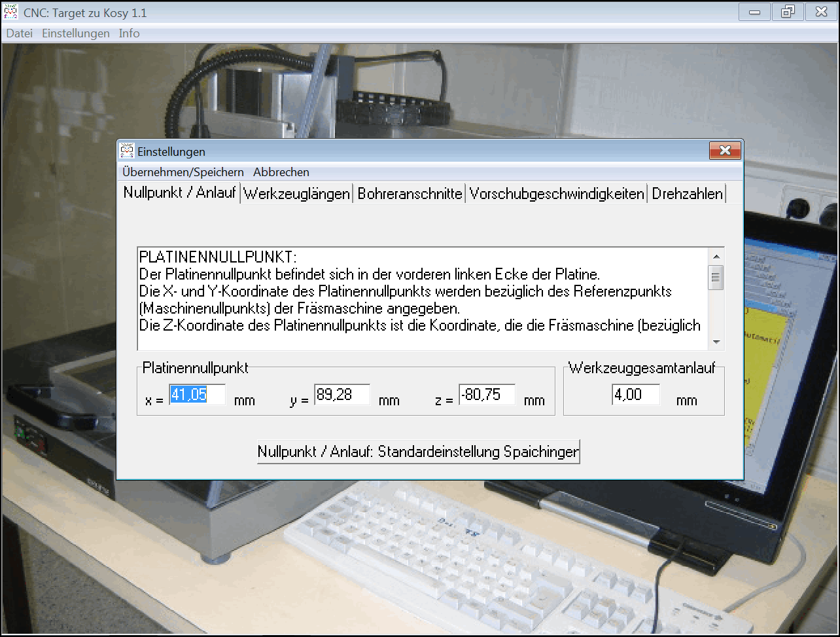Click the CNC main window title icon
The image size is (840, 637).
point(11,12)
